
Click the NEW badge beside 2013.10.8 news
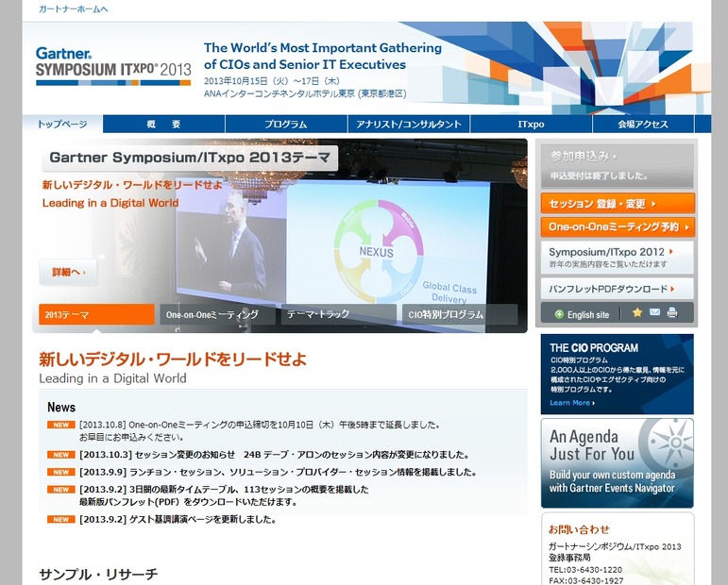click(60, 425)
